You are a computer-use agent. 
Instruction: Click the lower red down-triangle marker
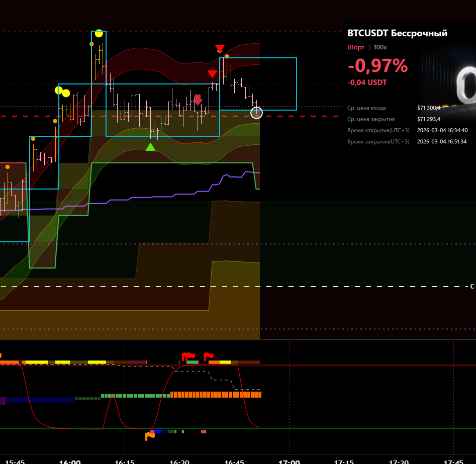pos(213,74)
